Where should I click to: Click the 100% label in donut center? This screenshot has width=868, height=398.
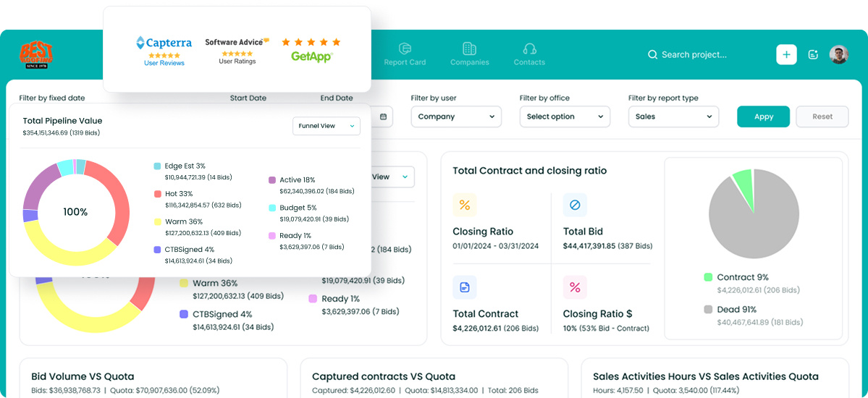click(76, 212)
